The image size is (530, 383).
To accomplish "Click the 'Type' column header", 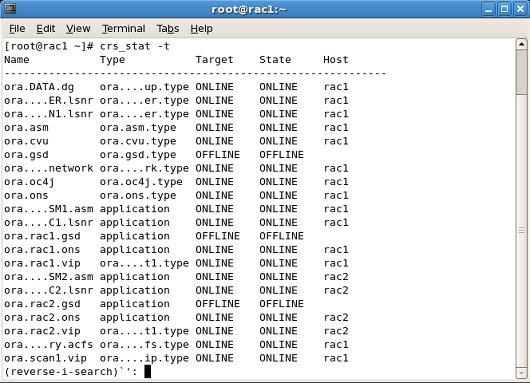I will tap(112, 59).
